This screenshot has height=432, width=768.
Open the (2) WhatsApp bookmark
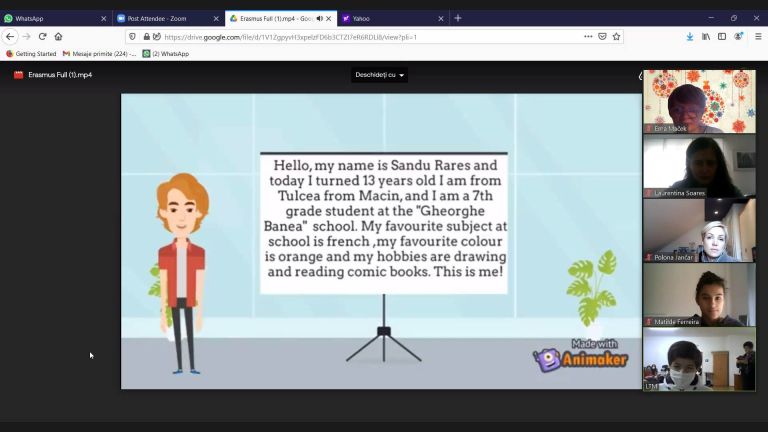tap(166, 54)
